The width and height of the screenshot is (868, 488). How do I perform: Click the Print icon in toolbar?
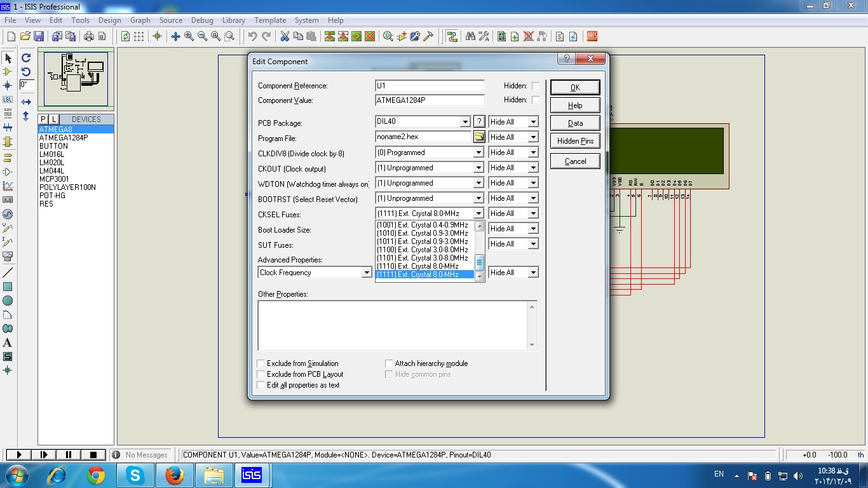[89, 37]
